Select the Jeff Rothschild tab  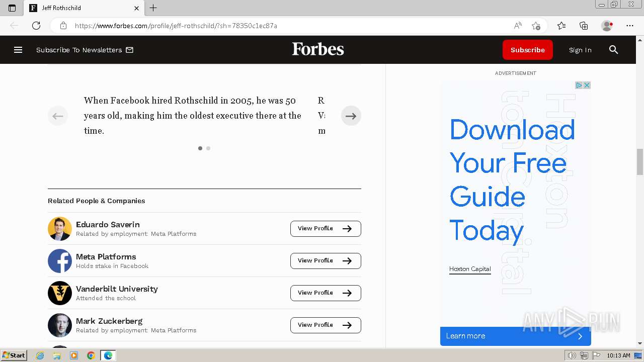pyautogui.click(x=85, y=8)
